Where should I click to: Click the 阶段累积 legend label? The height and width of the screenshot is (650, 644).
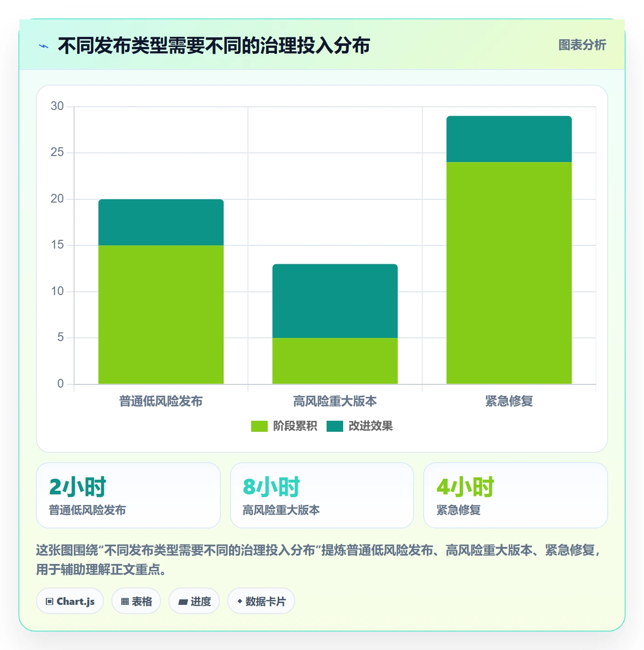pyautogui.click(x=295, y=426)
